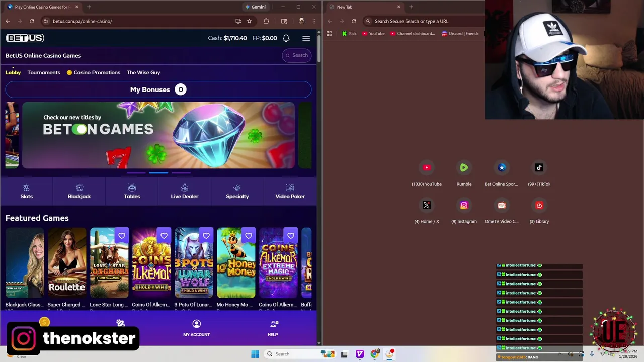Open a new tab in BetUS window
This screenshot has width=644, height=362.
click(89, 7)
